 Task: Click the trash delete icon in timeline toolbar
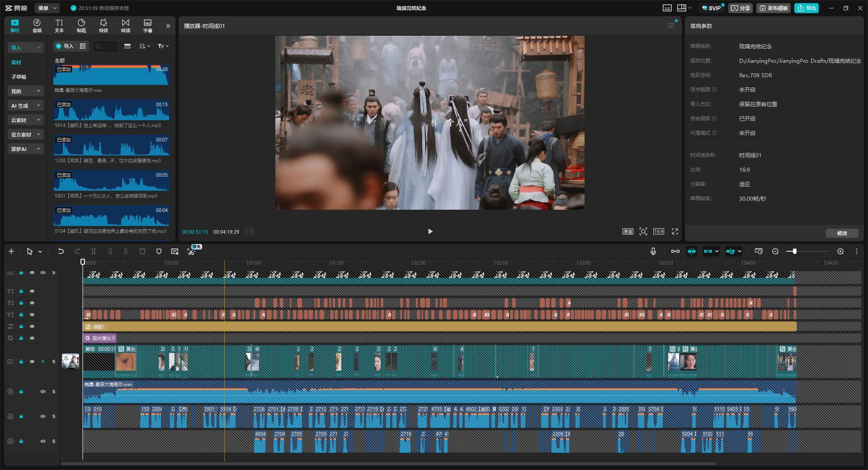click(x=142, y=251)
